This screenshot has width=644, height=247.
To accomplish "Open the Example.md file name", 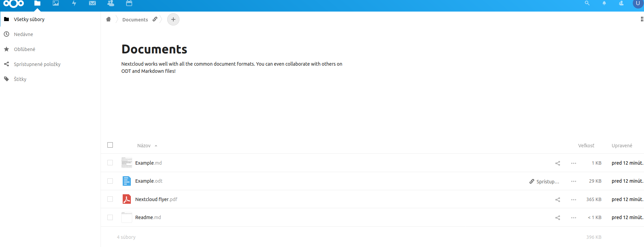I will [x=149, y=163].
